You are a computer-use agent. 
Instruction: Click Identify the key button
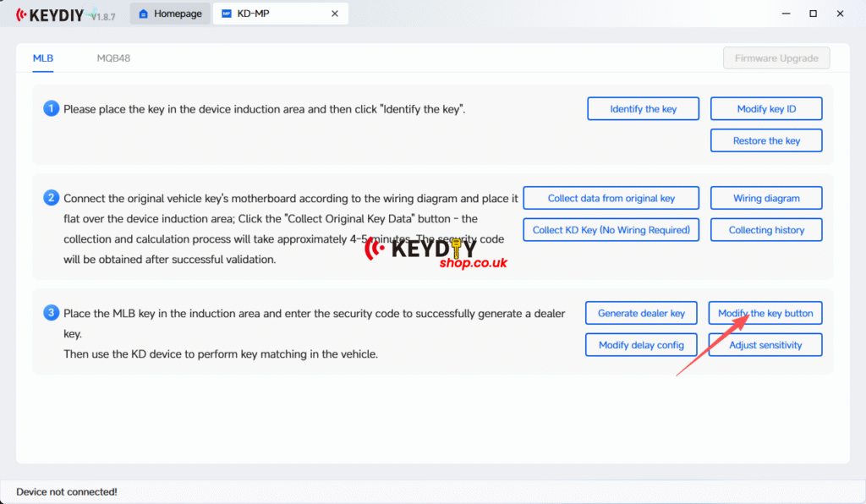[x=644, y=109]
